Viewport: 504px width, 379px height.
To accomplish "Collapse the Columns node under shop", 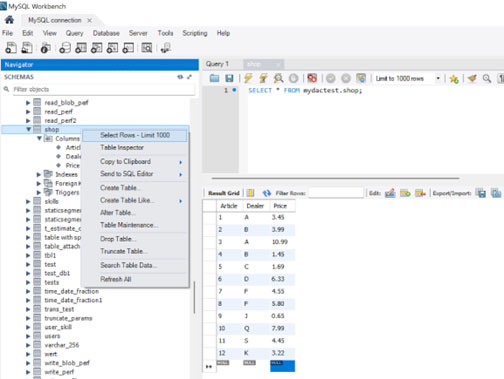I will (x=39, y=138).
